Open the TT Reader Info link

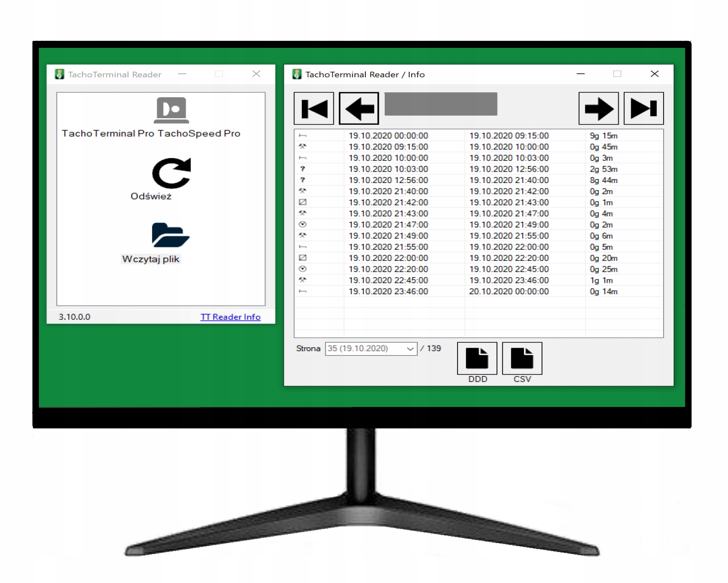click(231, 317)
